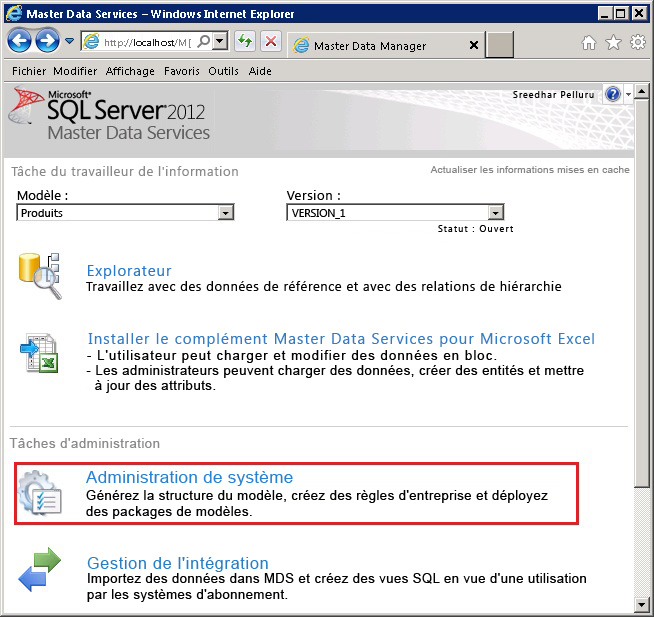
Task: Open the Modifier menu
Action: [75, 71]
